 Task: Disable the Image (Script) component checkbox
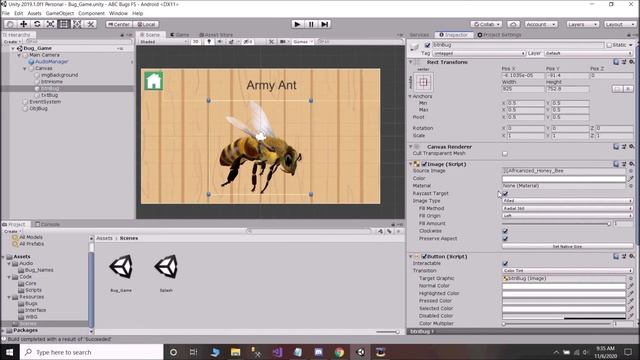424,164
